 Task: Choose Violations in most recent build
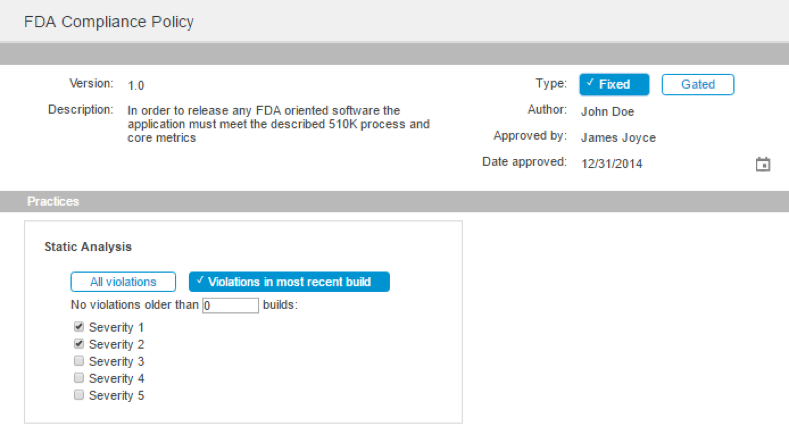click(x=289, y=282)
